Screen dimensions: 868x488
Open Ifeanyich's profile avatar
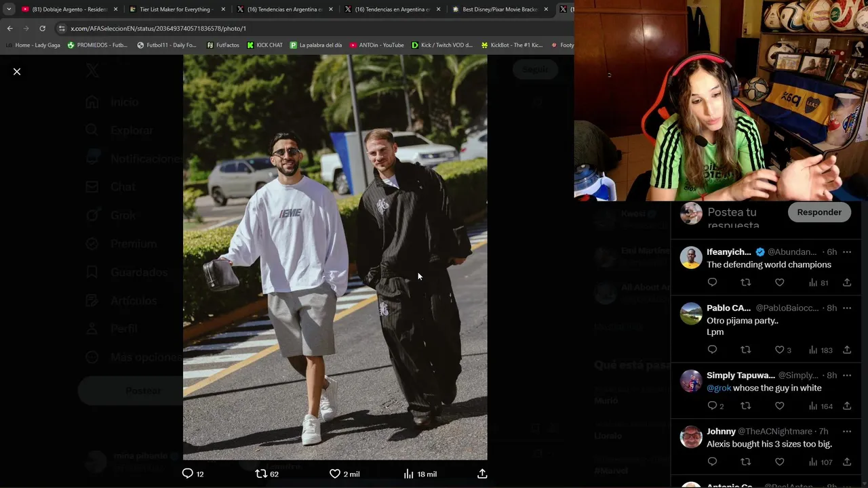[x=691, y=258]
